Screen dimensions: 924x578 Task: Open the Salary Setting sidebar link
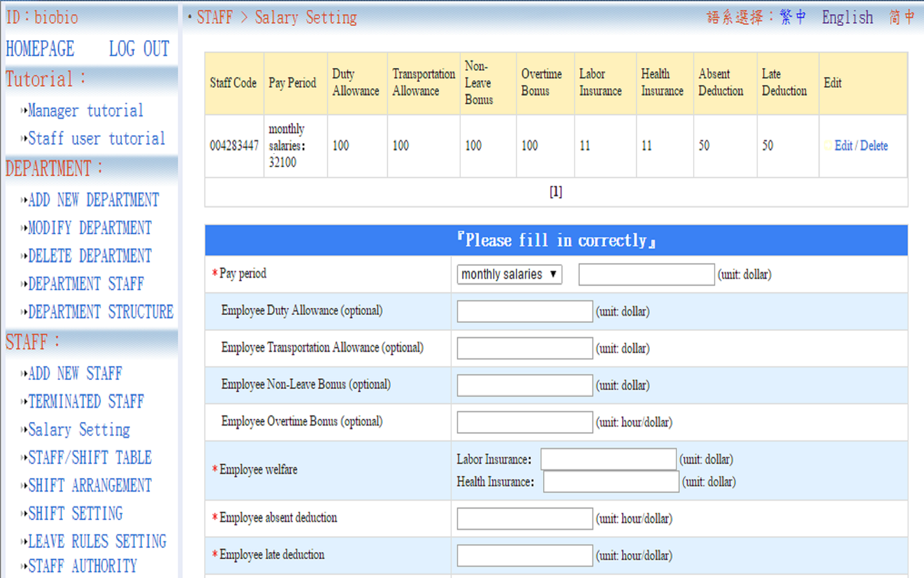[x=79, y=429]
